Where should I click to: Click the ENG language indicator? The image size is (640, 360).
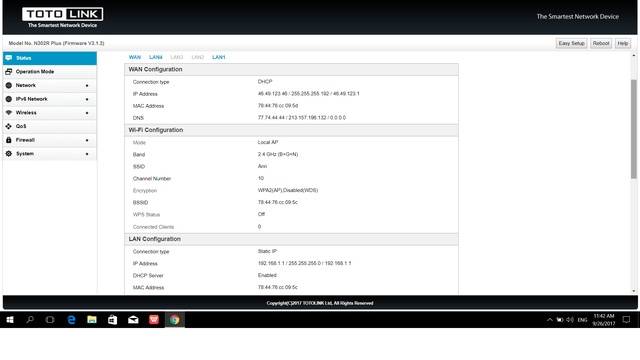[x=582, y=320]
